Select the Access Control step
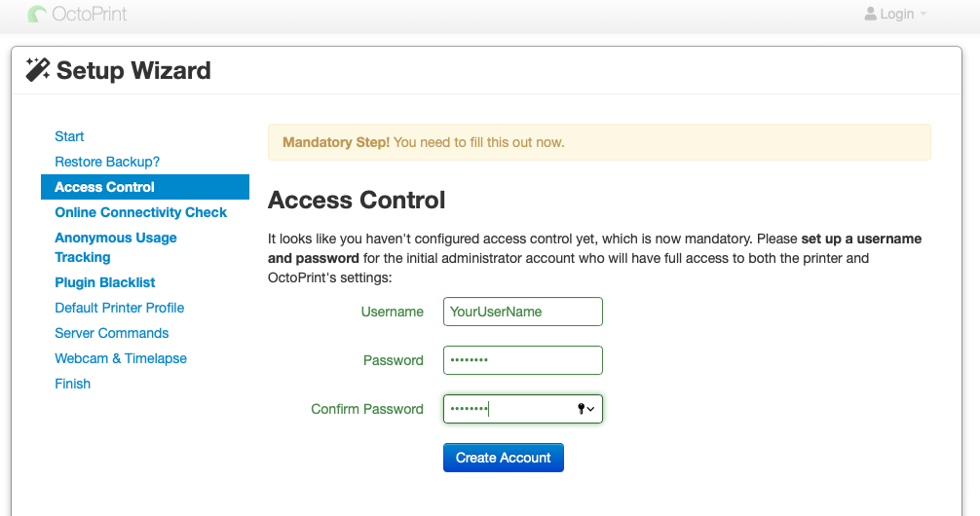 [x=105, y=187]
